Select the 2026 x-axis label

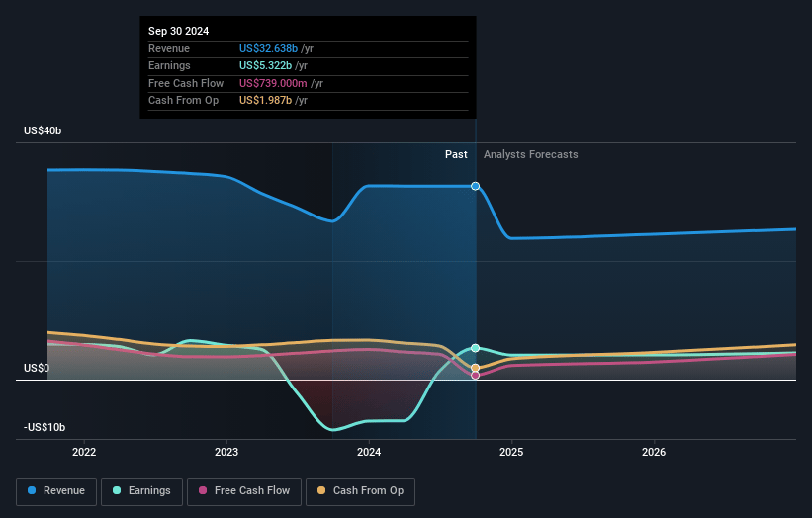tap(654, 452)
